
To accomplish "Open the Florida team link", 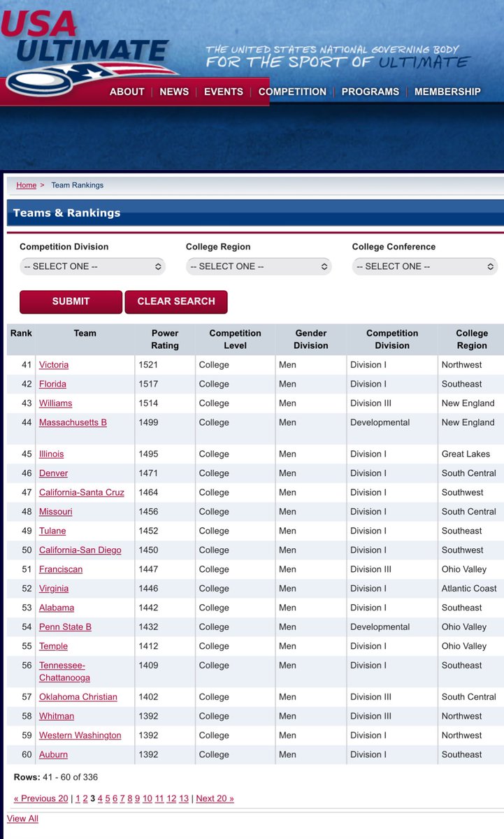I will tap(52, 384).
